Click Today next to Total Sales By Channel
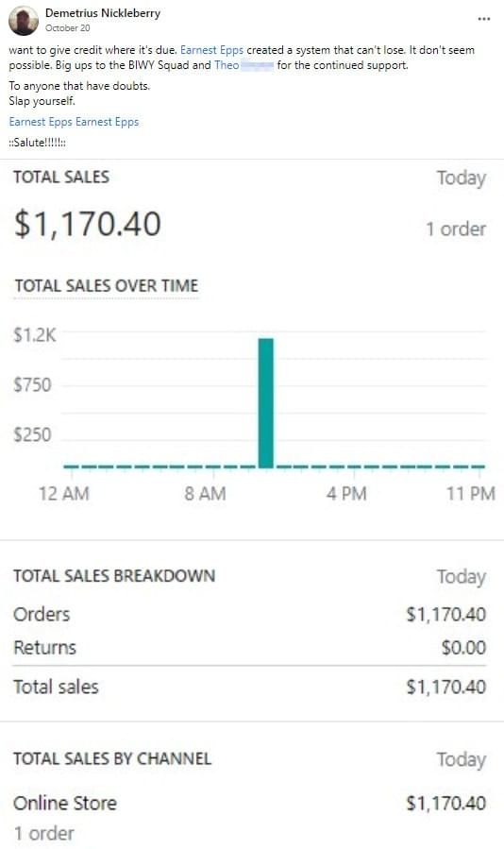Image resolution: width=504 pixels, height=849 pixels. coord(462,759)
